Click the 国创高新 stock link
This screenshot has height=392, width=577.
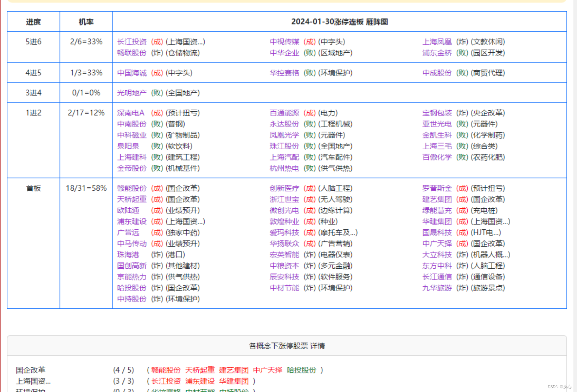tap(132, 266)
